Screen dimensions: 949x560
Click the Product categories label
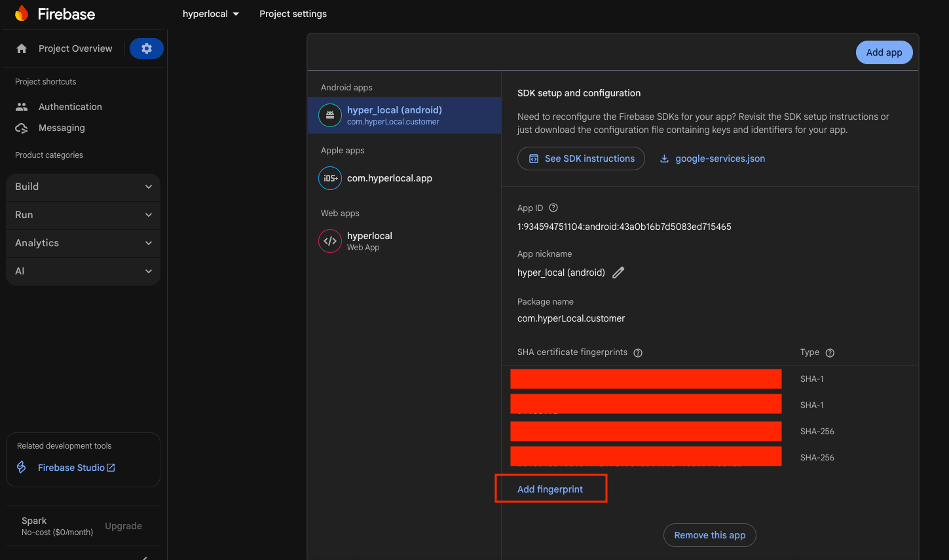point(49,155)
